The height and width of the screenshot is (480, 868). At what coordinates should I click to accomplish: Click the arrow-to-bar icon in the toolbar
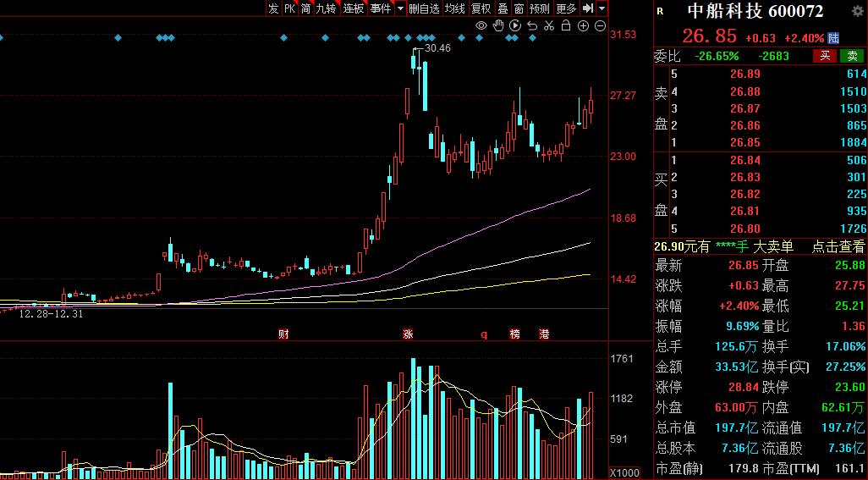tap(588, 8)
